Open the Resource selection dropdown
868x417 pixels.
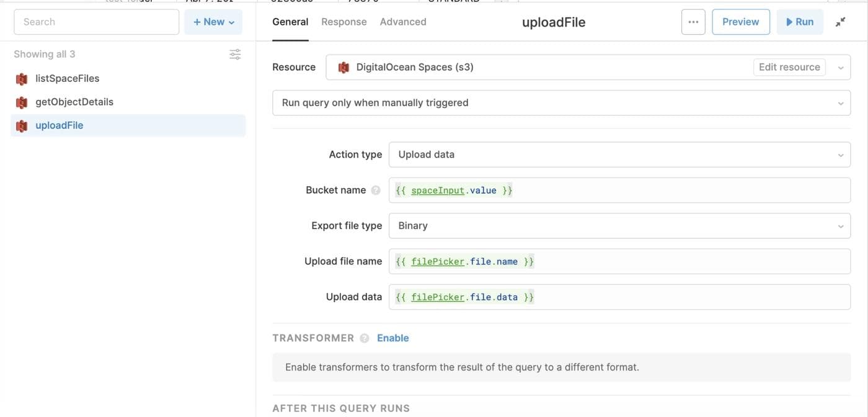(x=840, y=68)
